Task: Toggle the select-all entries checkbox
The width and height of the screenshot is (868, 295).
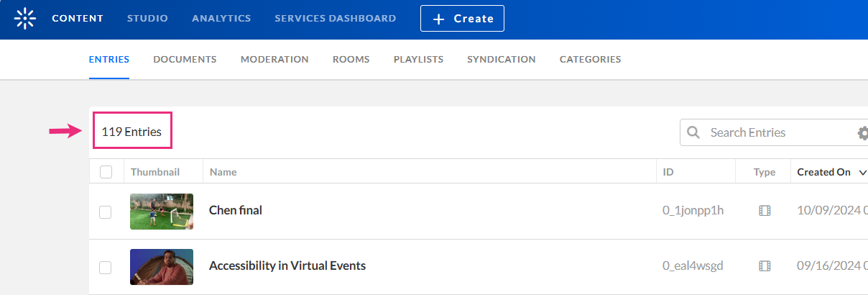Action: pyautogui.click(x=106, y=172)
